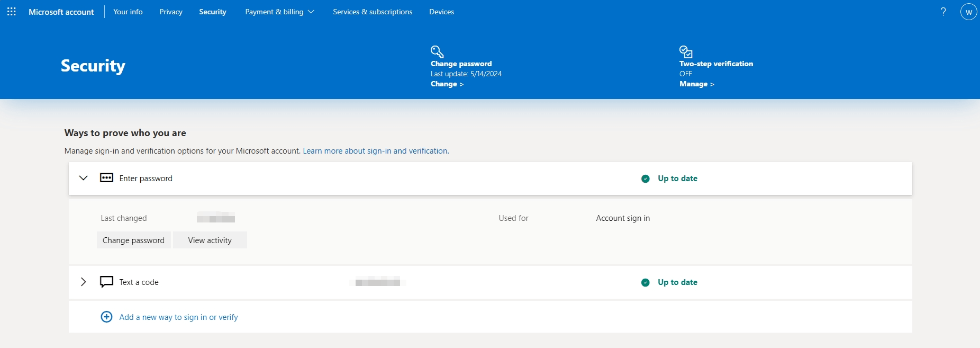Click the Text a code label

[139, 282]
